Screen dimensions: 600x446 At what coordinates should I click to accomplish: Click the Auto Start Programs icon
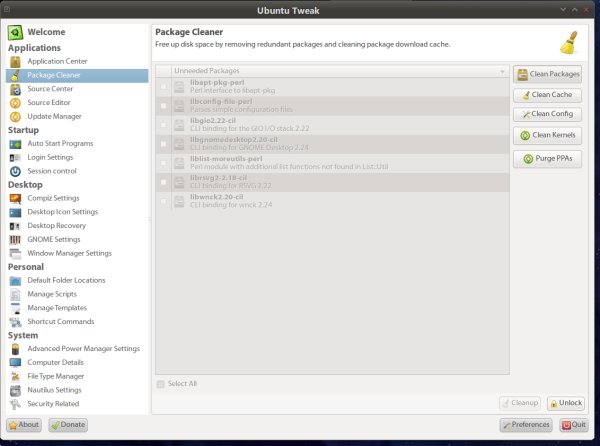(x=15, y=144)
